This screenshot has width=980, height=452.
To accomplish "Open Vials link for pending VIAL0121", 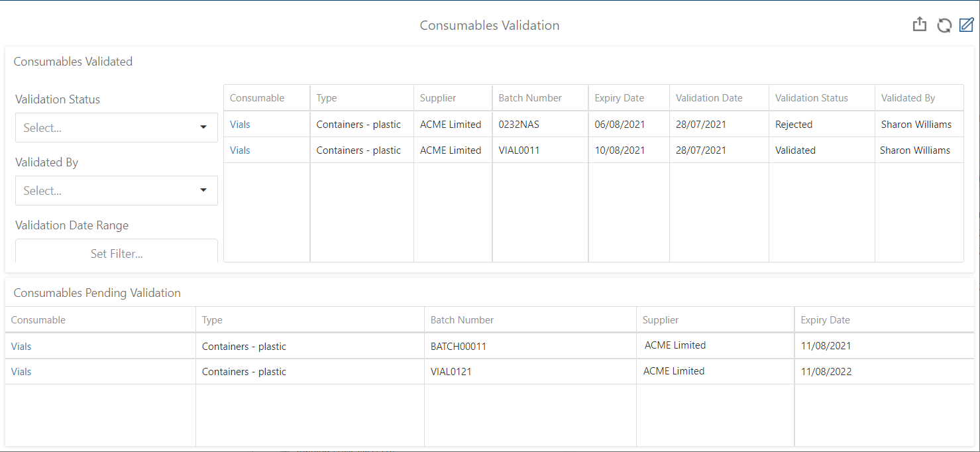I will coord(21,371).
